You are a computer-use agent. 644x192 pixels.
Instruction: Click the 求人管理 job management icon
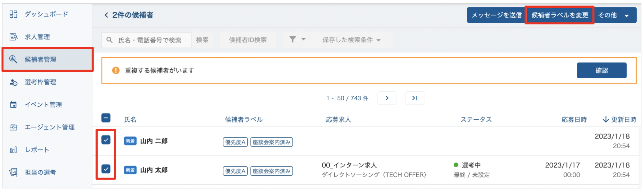[x=13, y=37]
